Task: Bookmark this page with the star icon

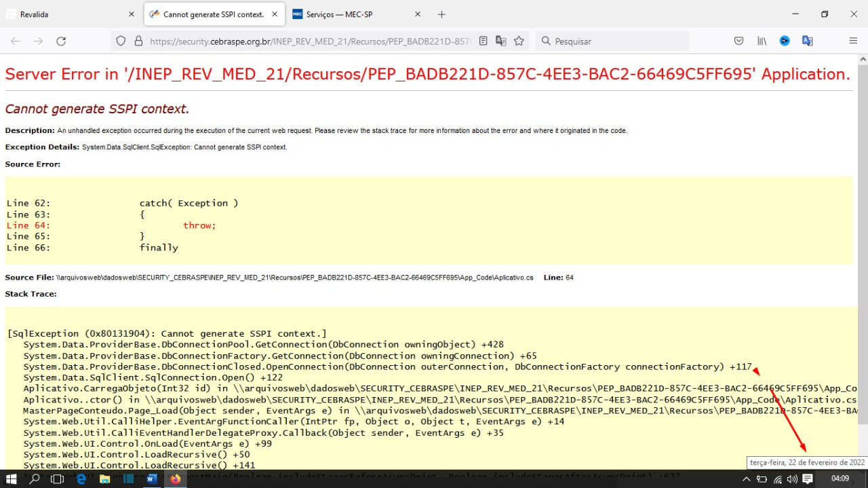Action: pos(519,41)
